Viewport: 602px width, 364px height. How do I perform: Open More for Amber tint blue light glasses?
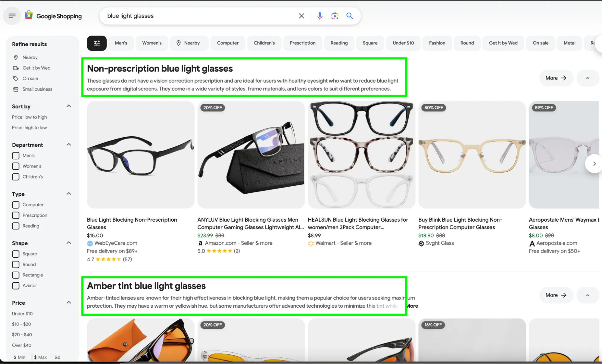coord(556,295)
